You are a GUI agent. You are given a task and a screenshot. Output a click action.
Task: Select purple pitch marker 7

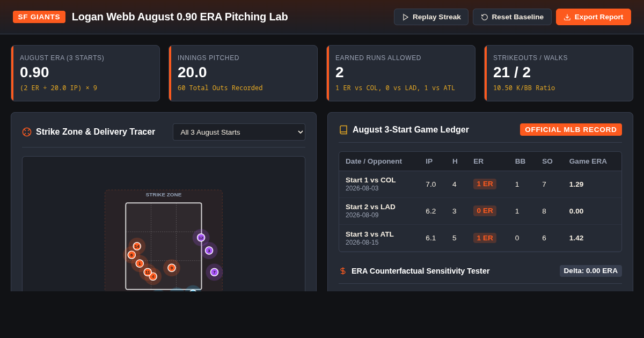point(215,272)
